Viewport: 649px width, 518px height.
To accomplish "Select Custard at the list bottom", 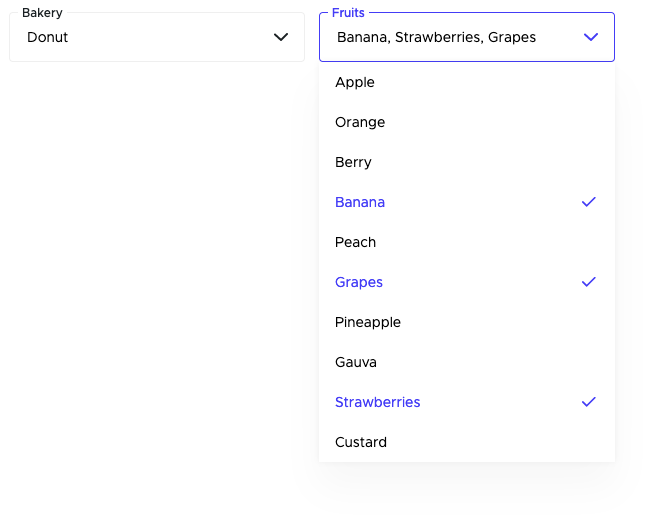I will pyautogui.click(x=361, y=442).
